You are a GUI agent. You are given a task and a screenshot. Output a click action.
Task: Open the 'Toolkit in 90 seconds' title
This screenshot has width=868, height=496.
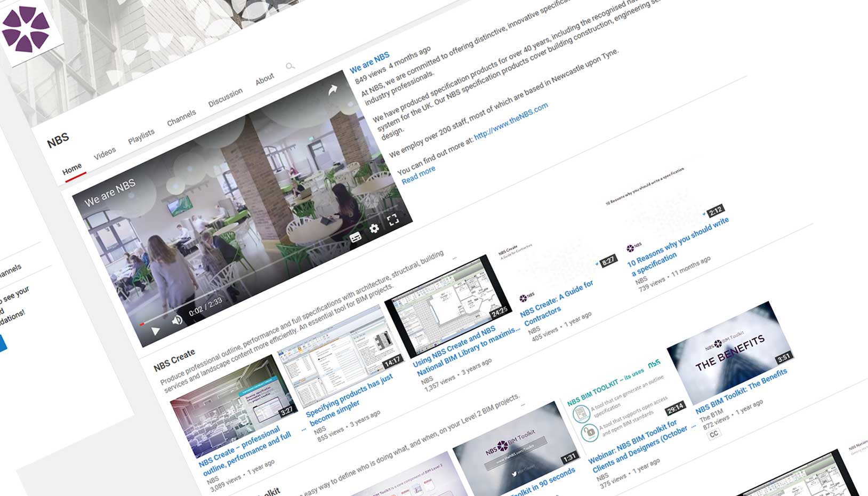pos(544,482)
